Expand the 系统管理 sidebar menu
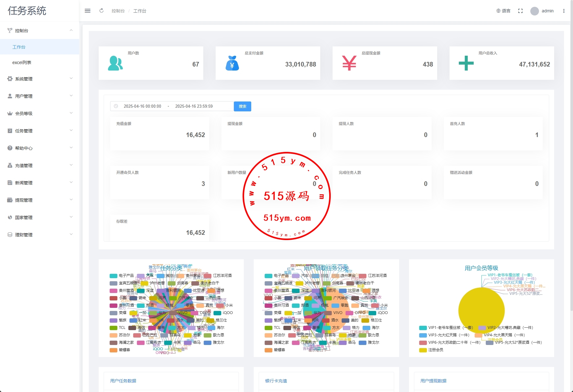573x392 pixels. click(40, 79)
